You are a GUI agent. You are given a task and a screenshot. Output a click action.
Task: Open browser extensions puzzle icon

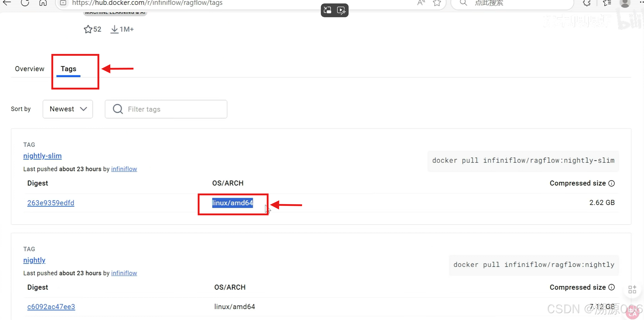[x=586, y=3]
